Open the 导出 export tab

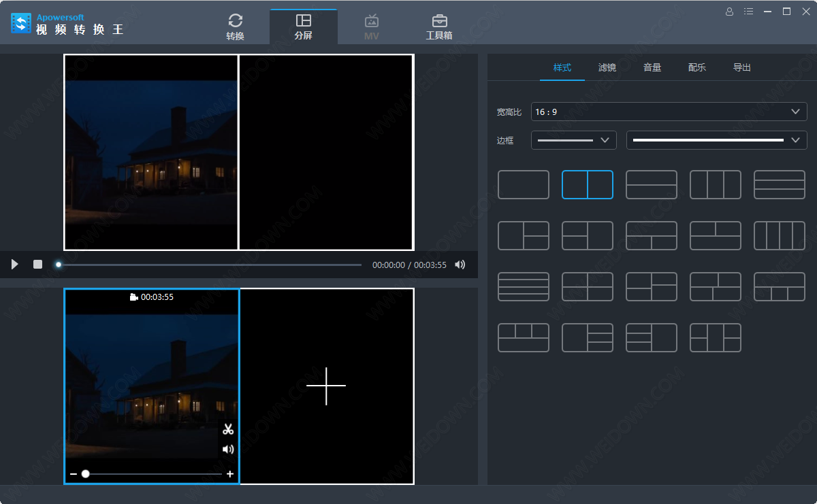pyautogui.click(x=741, y=68)
